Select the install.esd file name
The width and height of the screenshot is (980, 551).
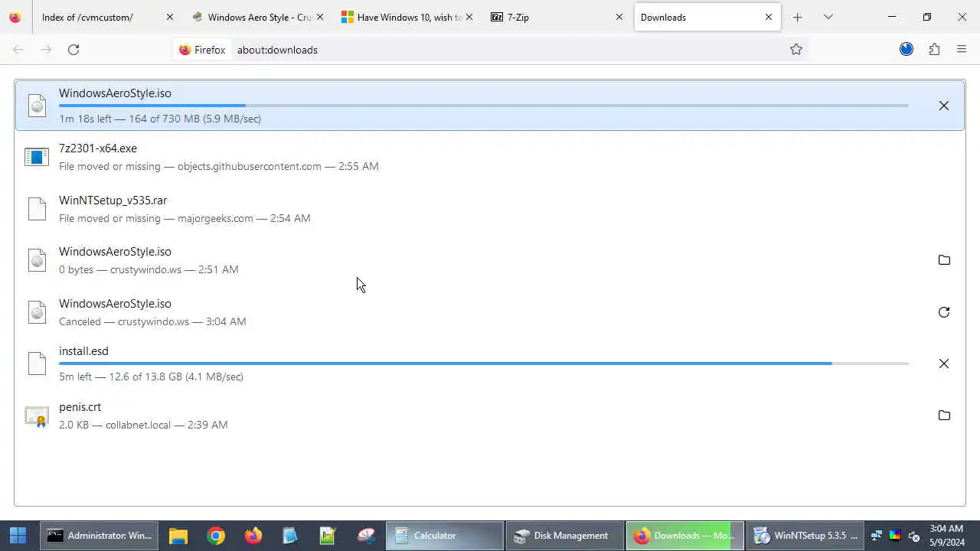(83, 351)
